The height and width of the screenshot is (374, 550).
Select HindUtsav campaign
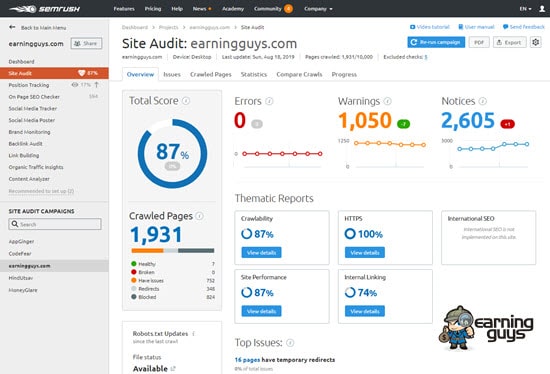pos(21,278)
